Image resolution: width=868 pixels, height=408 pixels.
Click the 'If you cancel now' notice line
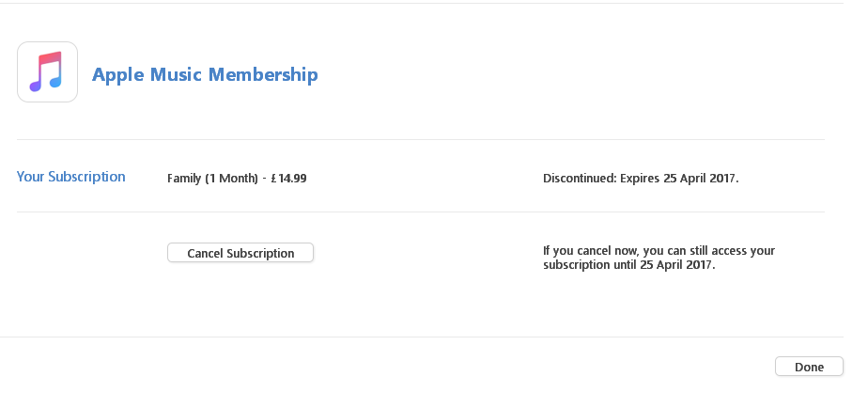click(x=659, y=251)
